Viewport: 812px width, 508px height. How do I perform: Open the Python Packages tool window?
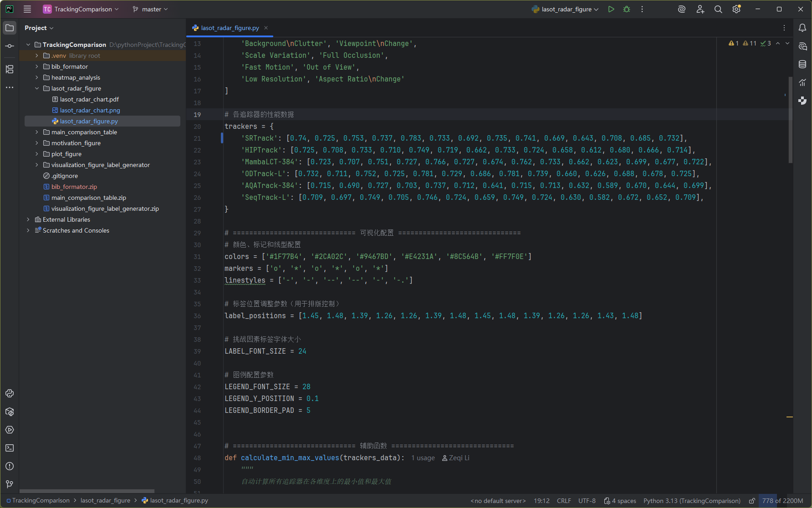(x=10, y=411)
